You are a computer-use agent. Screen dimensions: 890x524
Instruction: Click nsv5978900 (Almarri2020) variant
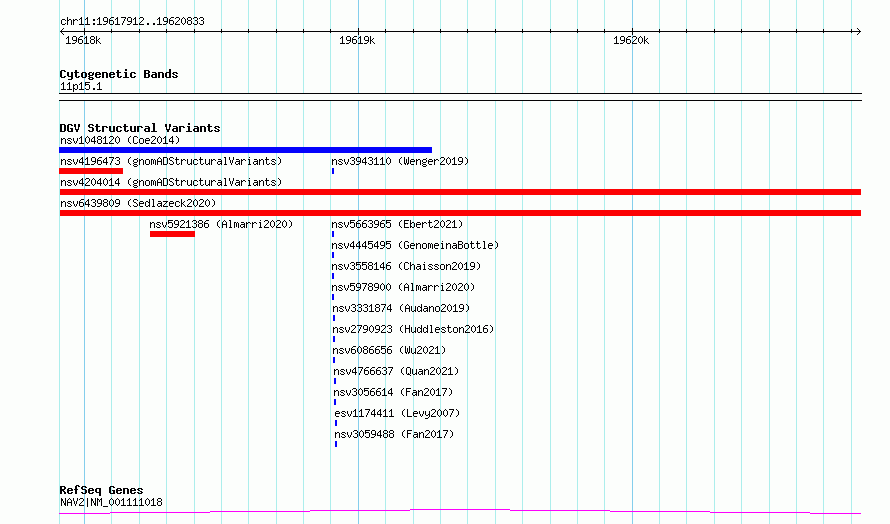(x=404, y=287)
